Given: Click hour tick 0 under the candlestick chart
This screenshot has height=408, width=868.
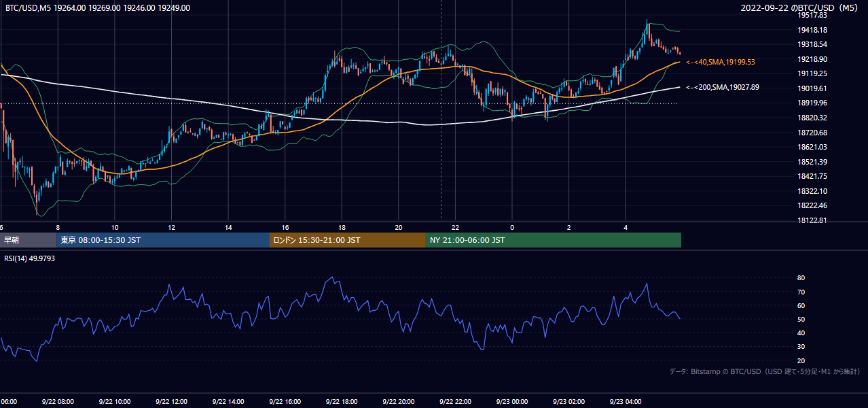Looking at the screenshot, I should pos(512,228).
